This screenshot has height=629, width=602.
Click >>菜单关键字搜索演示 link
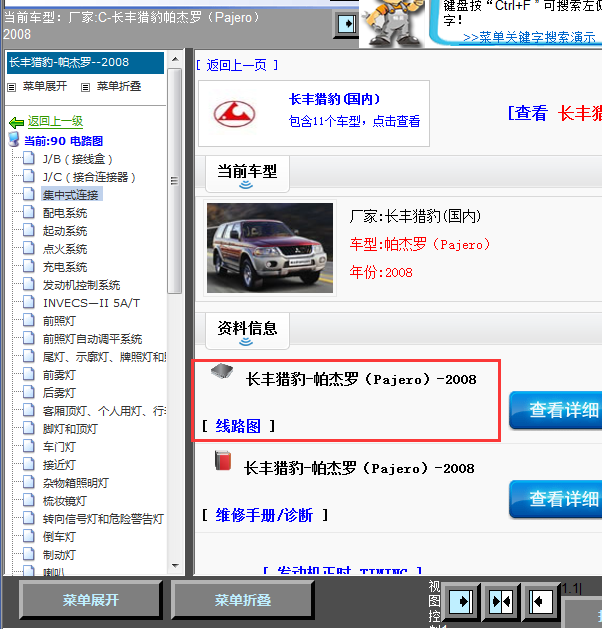tap(529, 37)
